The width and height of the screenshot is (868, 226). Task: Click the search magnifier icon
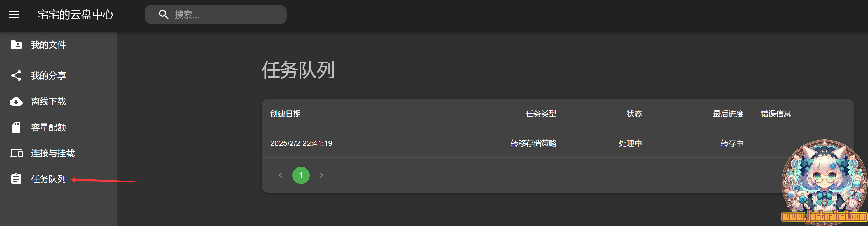click(x=164, y=15)
